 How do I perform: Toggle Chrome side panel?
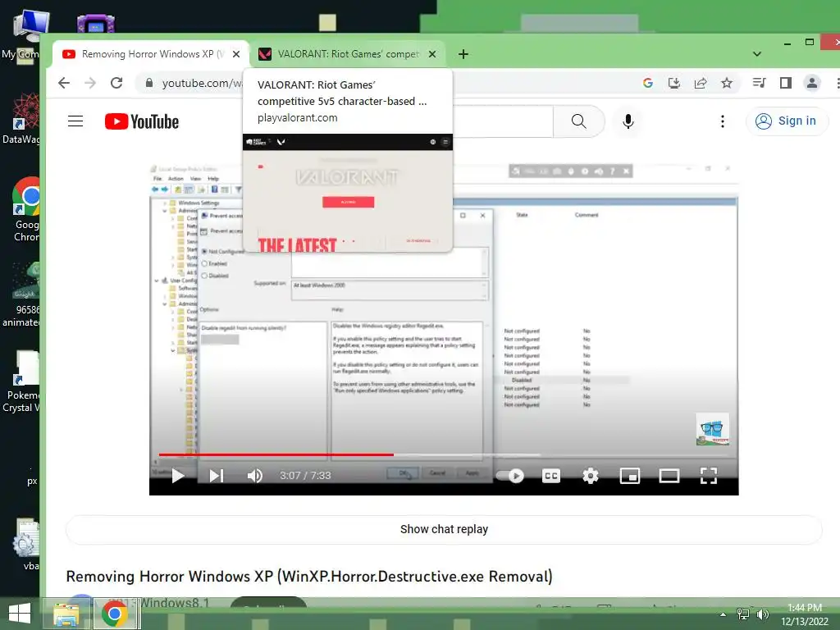785,83
